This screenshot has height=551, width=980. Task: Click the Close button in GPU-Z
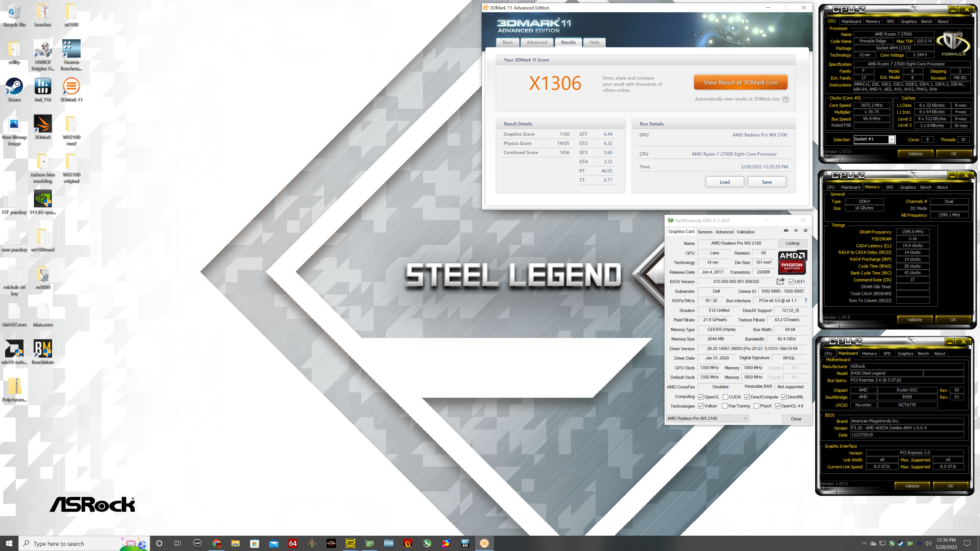click(796, 419)
